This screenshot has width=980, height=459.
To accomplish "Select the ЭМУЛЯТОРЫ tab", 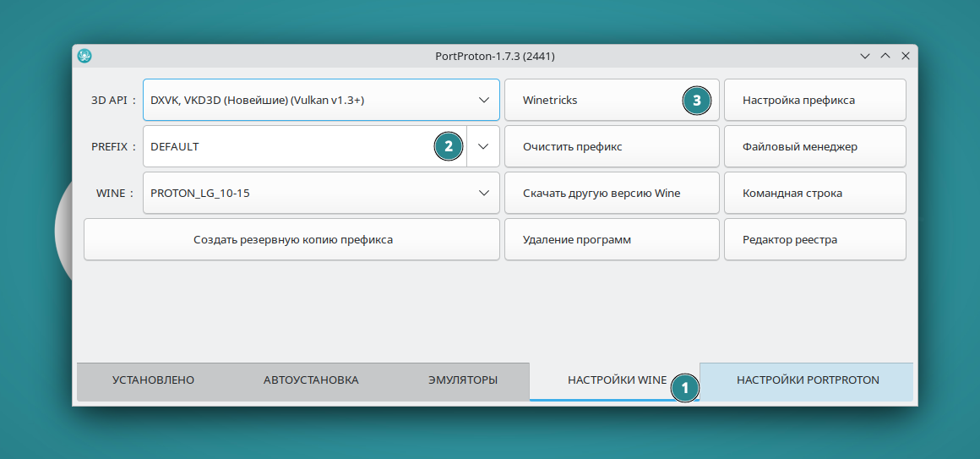I will click(462, 380).
